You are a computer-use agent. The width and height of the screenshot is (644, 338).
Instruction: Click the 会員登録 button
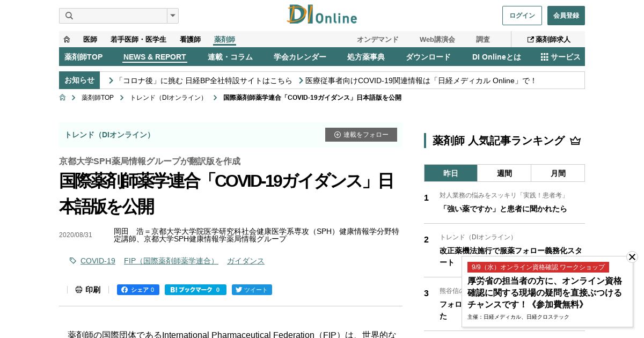tap(566, 16)
